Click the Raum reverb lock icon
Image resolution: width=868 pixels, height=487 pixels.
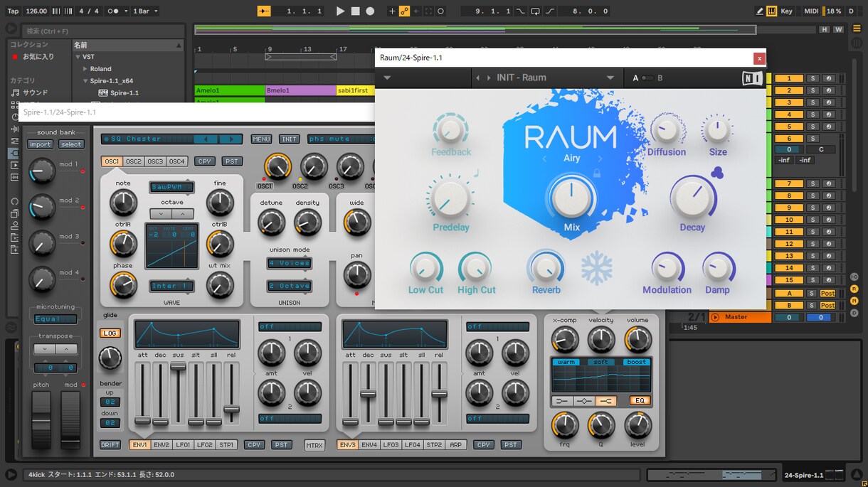[x=597, y=173]
